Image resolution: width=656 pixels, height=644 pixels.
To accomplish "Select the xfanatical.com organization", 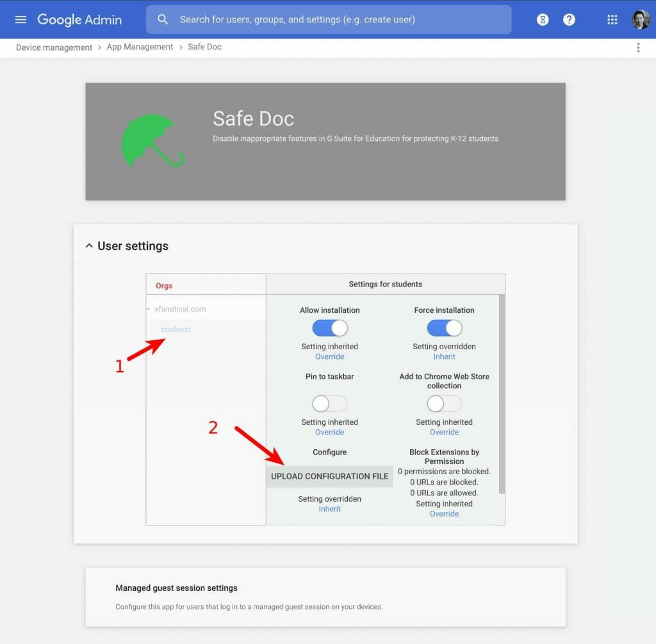I will 180,309.
